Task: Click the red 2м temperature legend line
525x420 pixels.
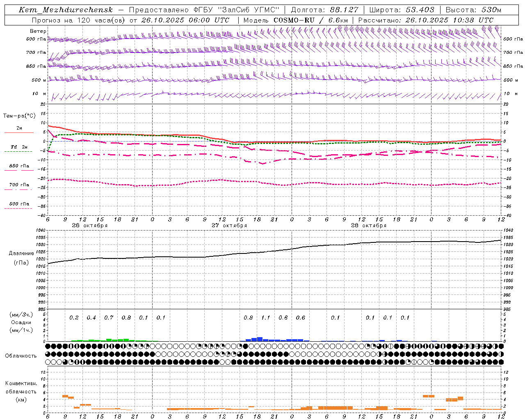Action: [x=19, y=132]
